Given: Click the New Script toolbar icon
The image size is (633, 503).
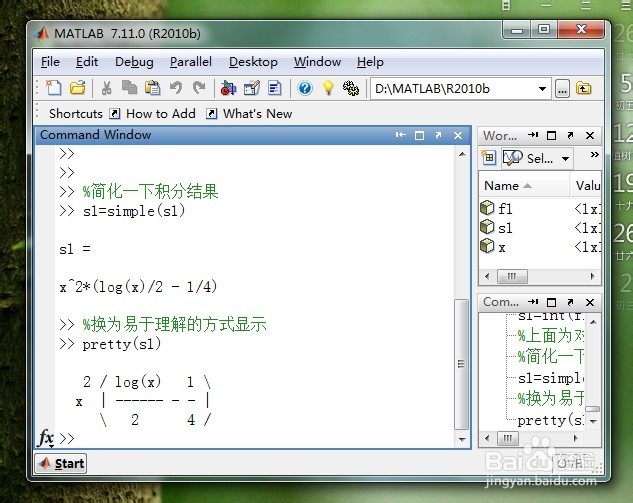Looking at the screenshot, I should click(x=54, y=88).
